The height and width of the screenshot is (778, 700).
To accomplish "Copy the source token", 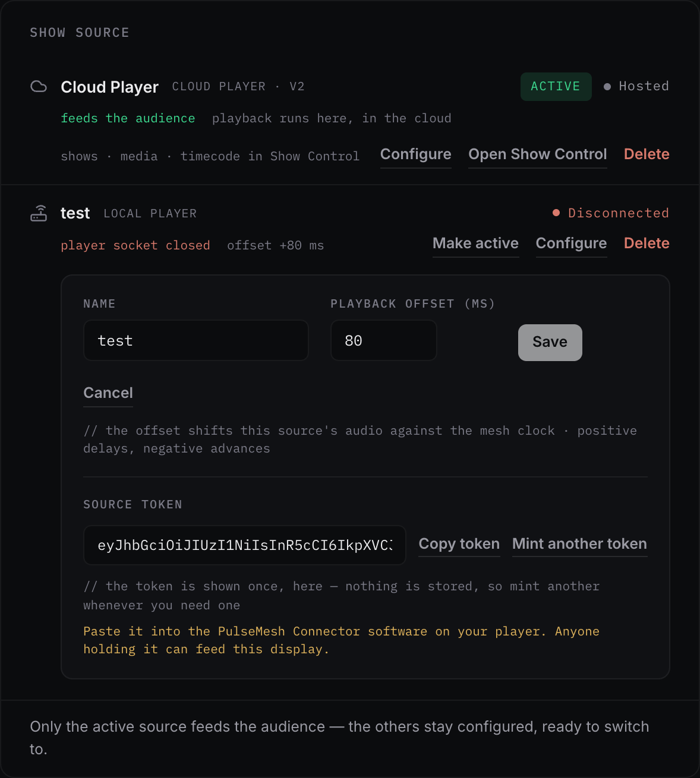I will pyautogui.click(x=459, y=544).
